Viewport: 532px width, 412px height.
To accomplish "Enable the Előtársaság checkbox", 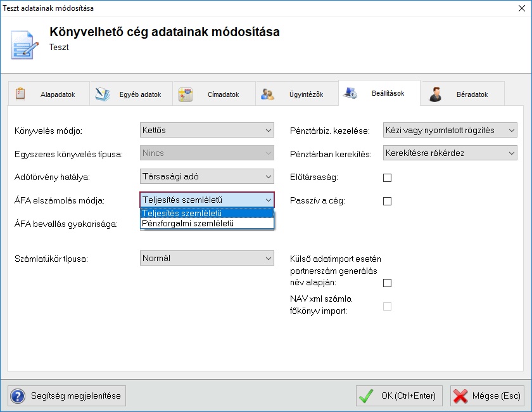I will 388,178.
